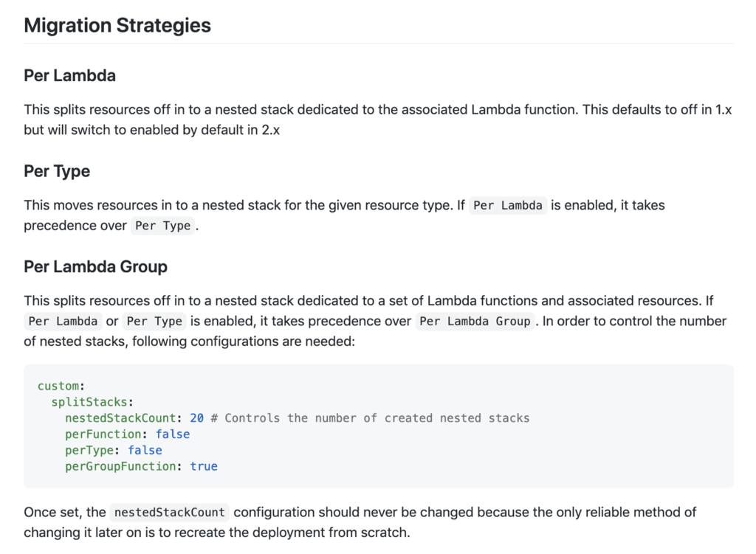Click the true value of perGroupFunction
This screenshot has width=756, height=554.
pyautogui.click(x=204, y=466)
